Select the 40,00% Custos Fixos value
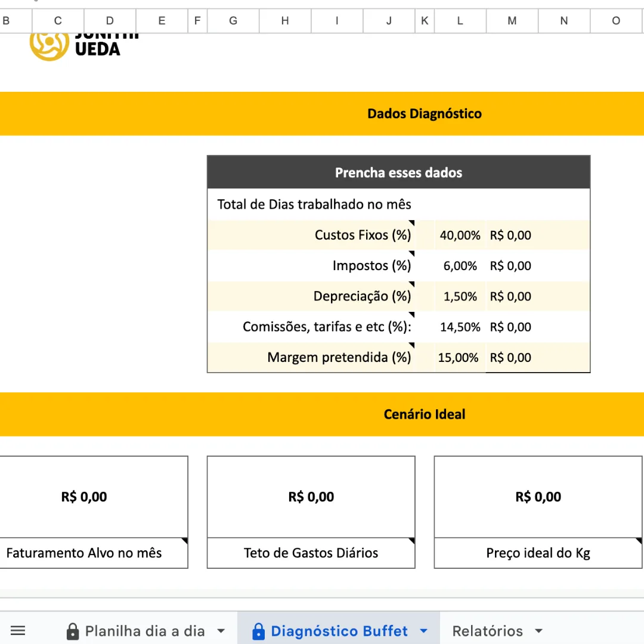The image size is (644, 644). coord(460,235)
